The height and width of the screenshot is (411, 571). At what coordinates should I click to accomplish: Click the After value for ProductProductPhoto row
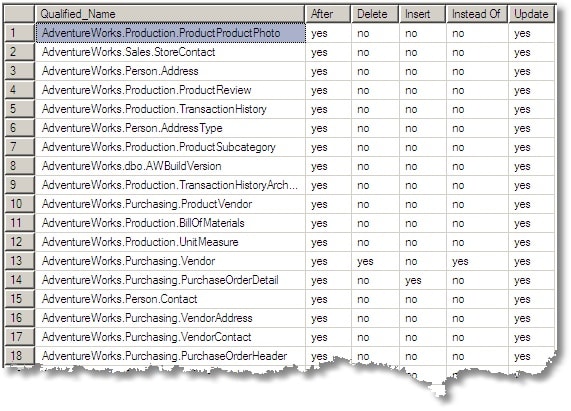(x=328, y=33)
